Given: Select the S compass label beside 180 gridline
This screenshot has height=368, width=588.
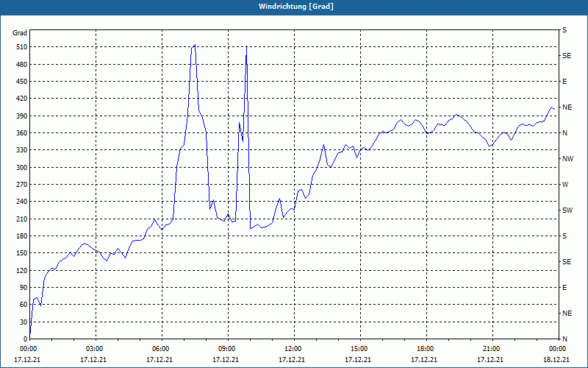Looking at the screenshot, I should point(564,236).
